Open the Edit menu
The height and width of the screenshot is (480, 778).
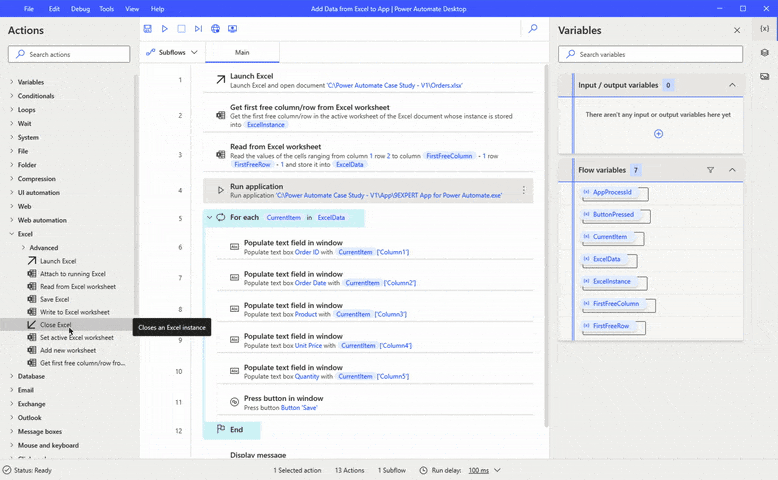(54, 9)
